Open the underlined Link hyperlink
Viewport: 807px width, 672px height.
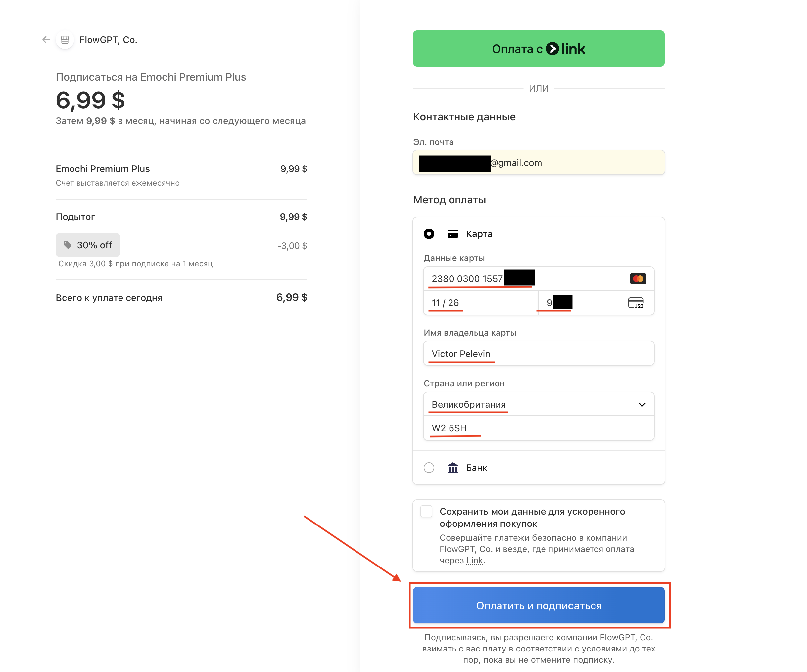[475, 560]
